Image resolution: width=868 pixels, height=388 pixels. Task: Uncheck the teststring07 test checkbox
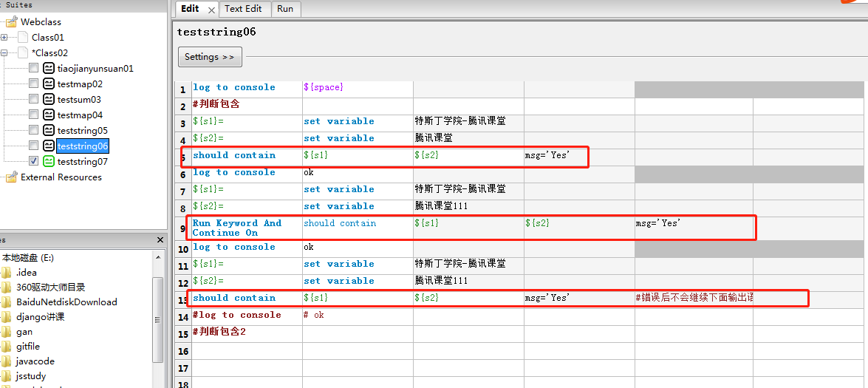point(34,161)
